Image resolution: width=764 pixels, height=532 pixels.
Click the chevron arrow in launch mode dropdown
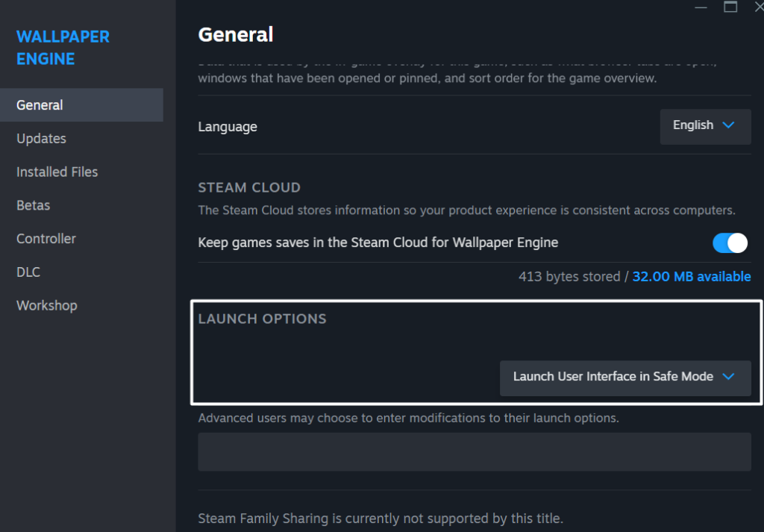point(729,377)
